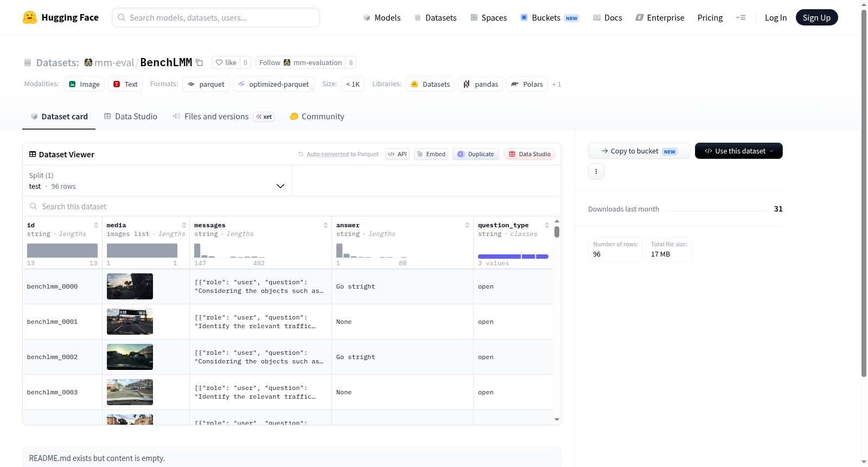Open Buckets in the top navigation
This screenshot has height=467, width=868.
tap(550, 17)
